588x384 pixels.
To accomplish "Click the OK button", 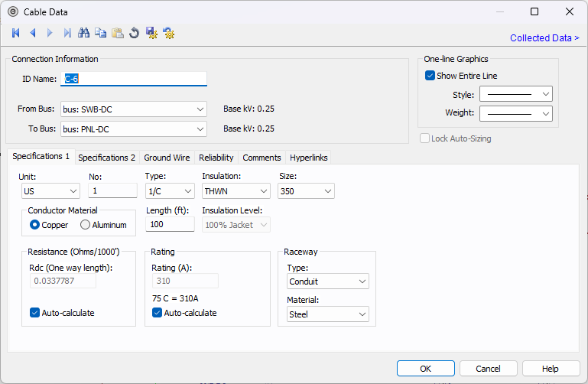I will coord(426,369).
